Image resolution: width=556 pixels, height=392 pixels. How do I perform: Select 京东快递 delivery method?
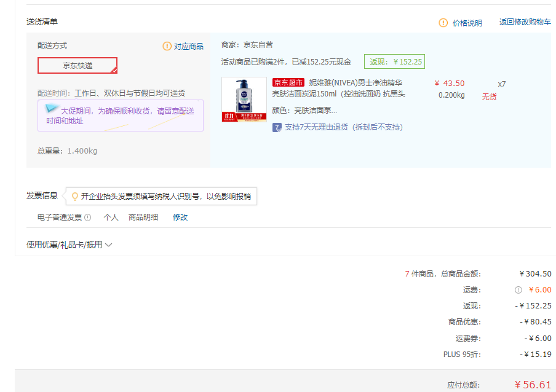(x=77, y=66)
